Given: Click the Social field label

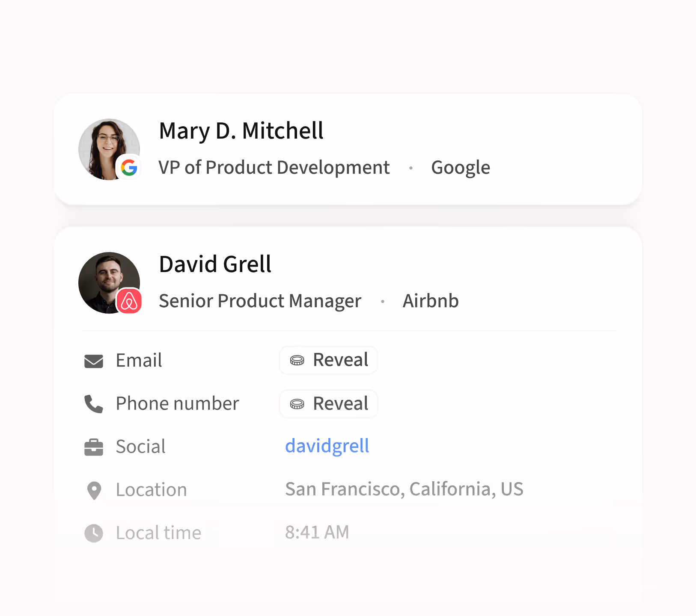Looking at the screenshot, I should tap(141, 447).
